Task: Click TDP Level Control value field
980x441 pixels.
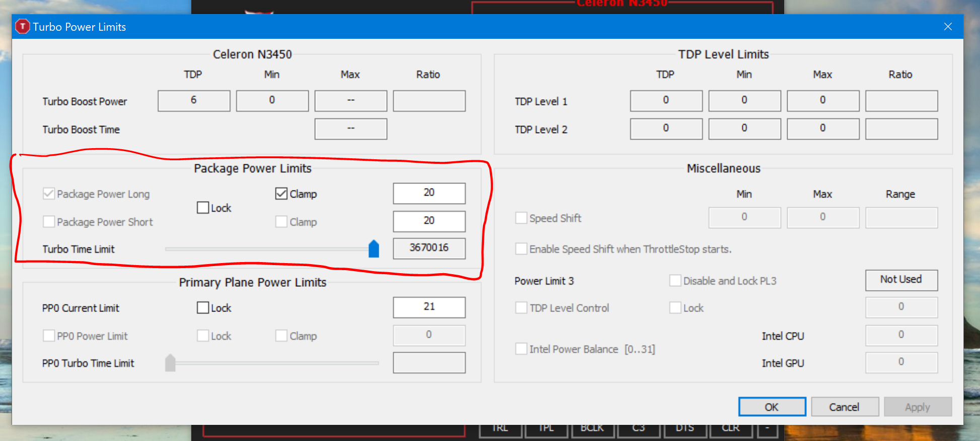Action: (901, 307)
